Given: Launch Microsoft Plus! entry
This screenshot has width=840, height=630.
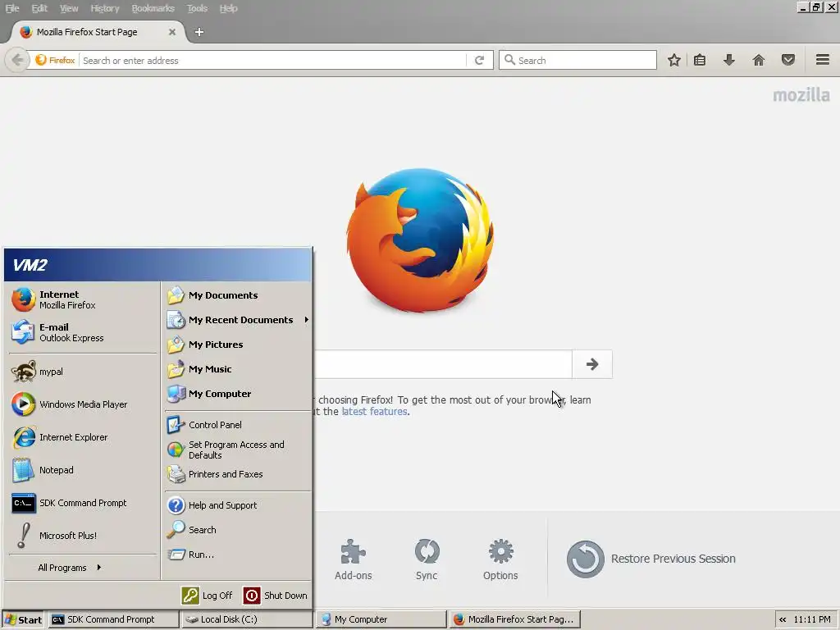Looking at the screenshot, I should pos(83,535).
